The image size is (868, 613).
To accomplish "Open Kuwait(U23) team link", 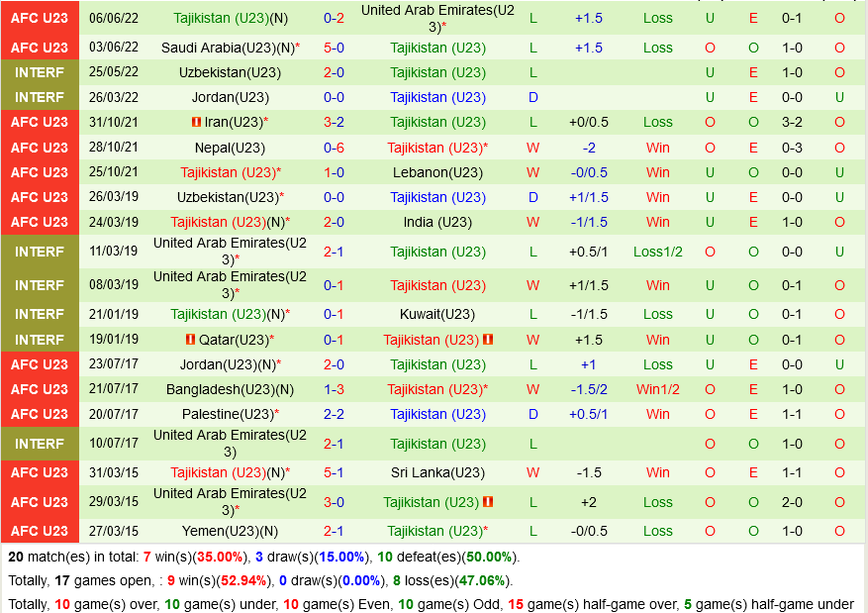I will click(437, 315).
